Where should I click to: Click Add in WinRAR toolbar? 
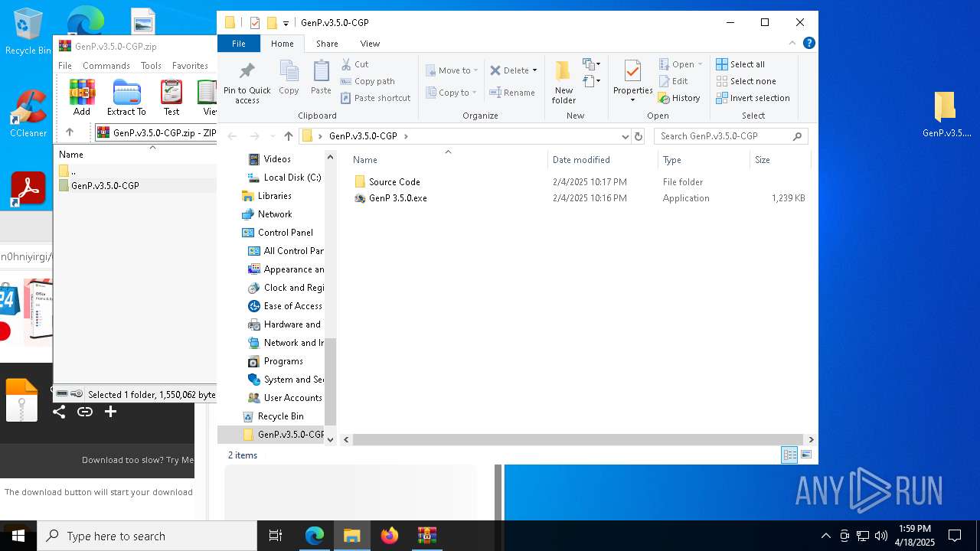82,97
